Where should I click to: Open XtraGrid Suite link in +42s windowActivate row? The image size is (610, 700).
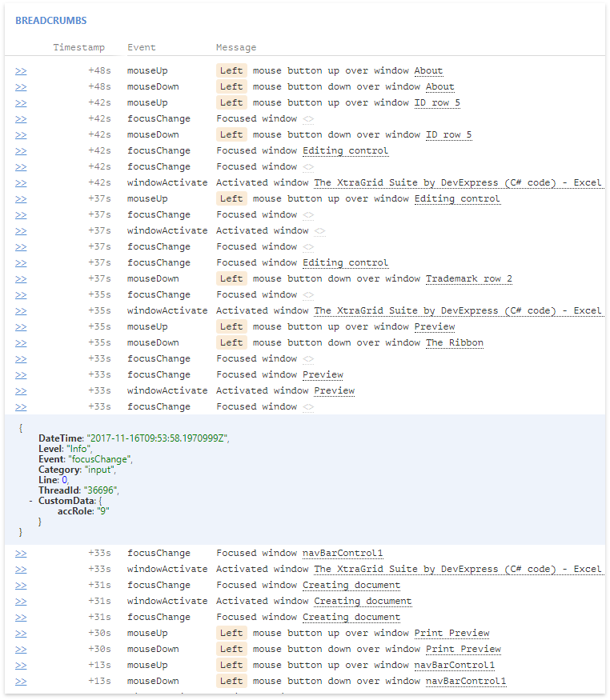[457, 183]
